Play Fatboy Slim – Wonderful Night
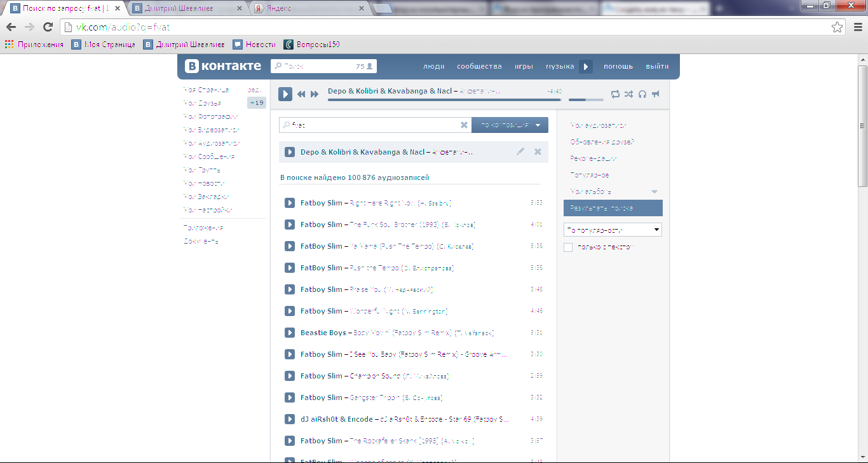 289,311
